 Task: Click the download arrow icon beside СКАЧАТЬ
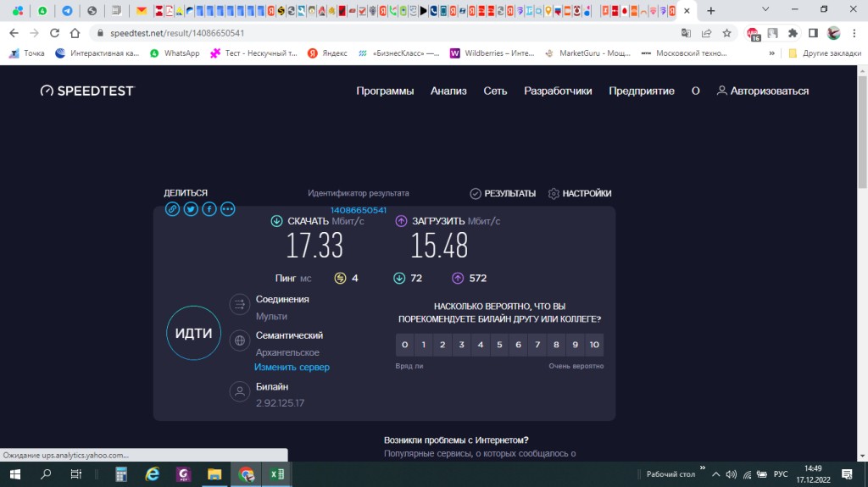pyautogui.click(x=277, y=221)
